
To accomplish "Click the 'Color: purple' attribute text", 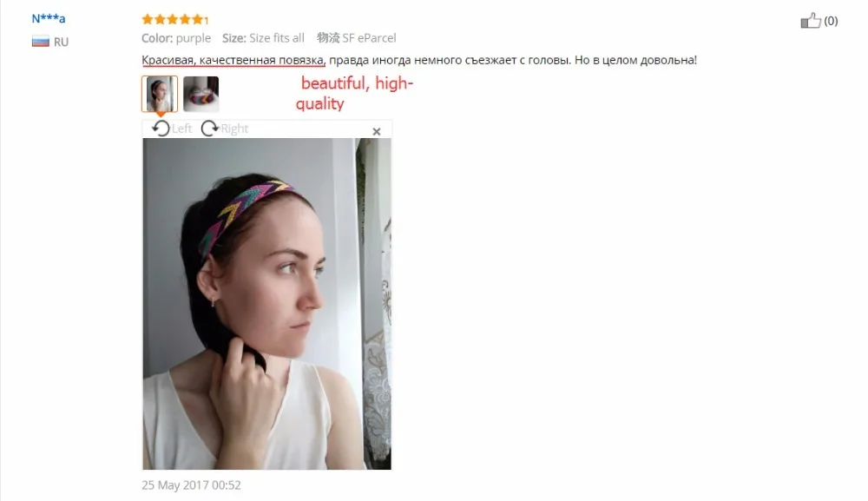I will 176,38.
